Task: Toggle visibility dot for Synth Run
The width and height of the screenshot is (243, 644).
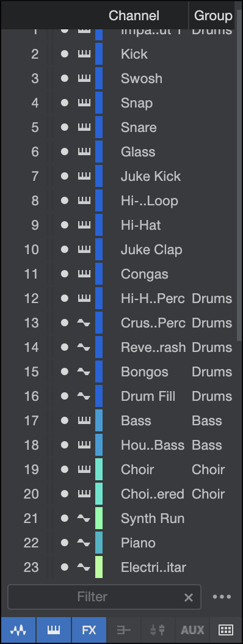Action: pos(65,518)
